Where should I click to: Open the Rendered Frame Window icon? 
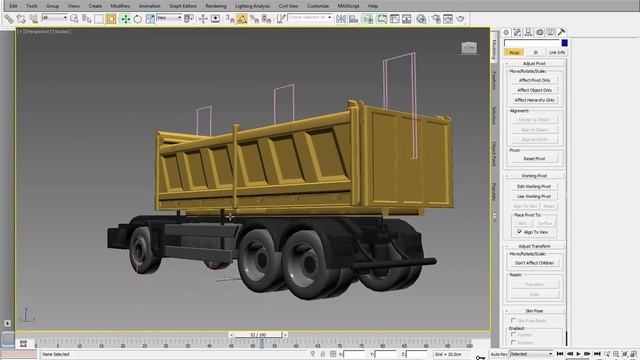448,19
